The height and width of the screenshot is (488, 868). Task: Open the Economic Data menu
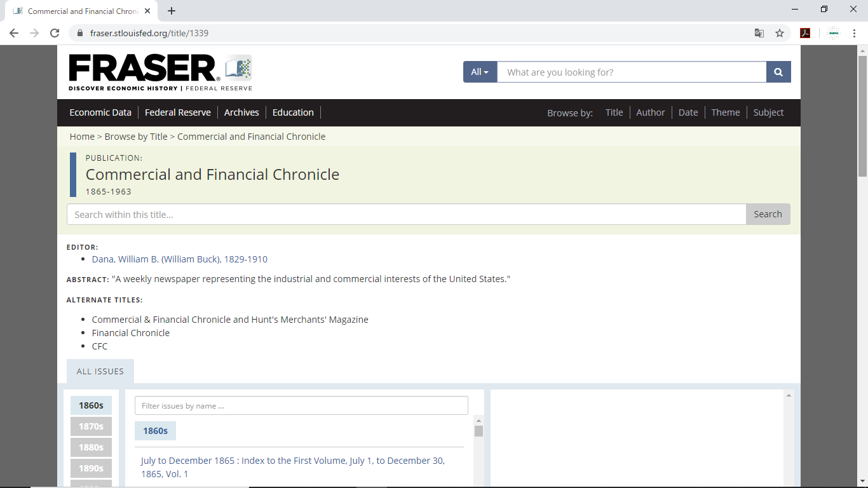click(100, 112)
